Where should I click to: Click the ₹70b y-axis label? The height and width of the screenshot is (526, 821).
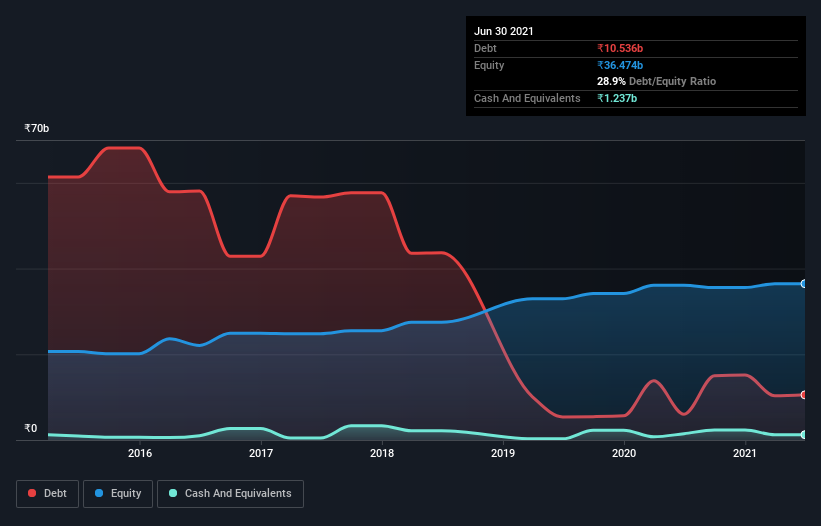pos(37,128)
